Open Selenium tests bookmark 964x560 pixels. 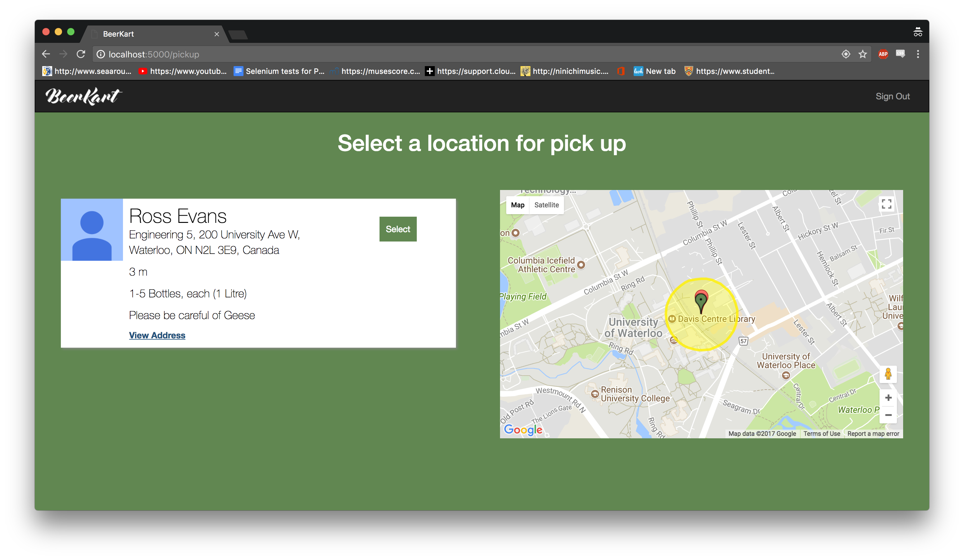[279, 71]
